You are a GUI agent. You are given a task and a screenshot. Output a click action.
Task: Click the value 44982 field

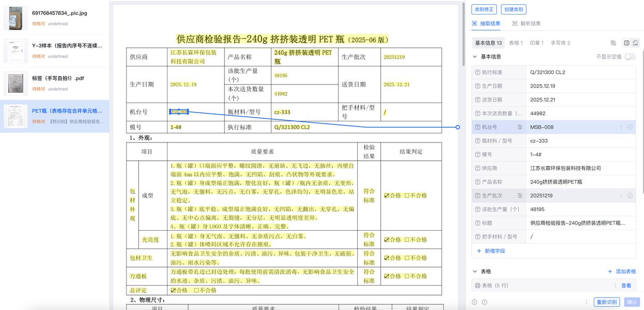[x=581, y=114]
